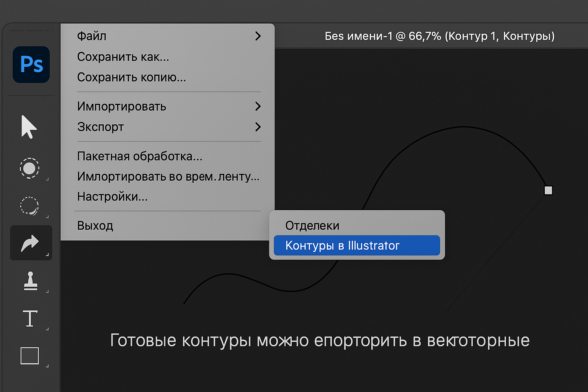Viewport: 588px width, 392px height.
Task: Select the curved arrow tool
Action: coord(31,243)
